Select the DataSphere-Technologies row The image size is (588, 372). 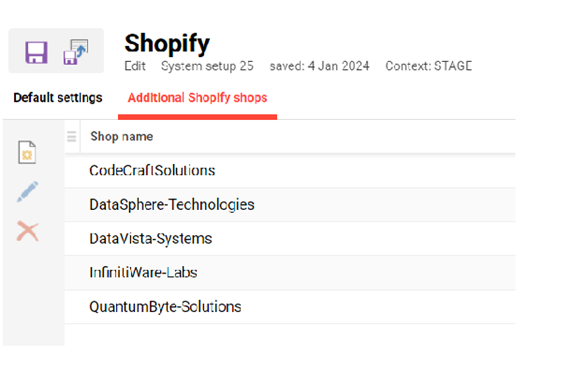(172, 205)
